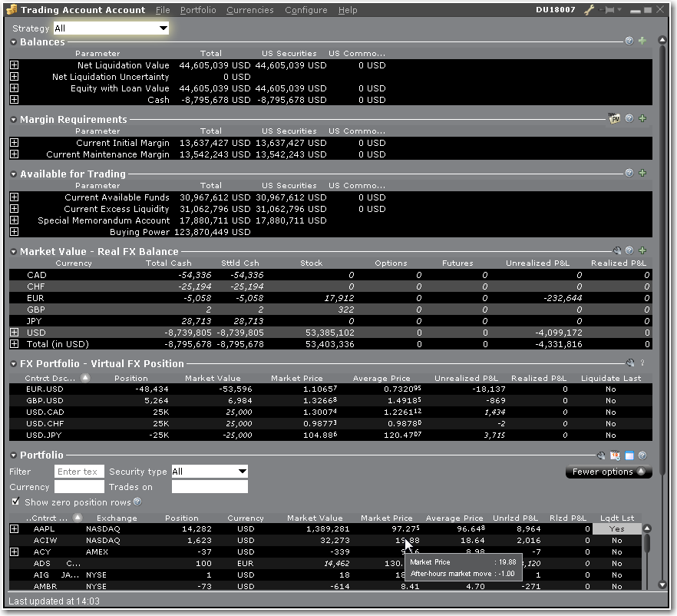
Task: Click the pin window icon in title bar
Action: [609, 9]
